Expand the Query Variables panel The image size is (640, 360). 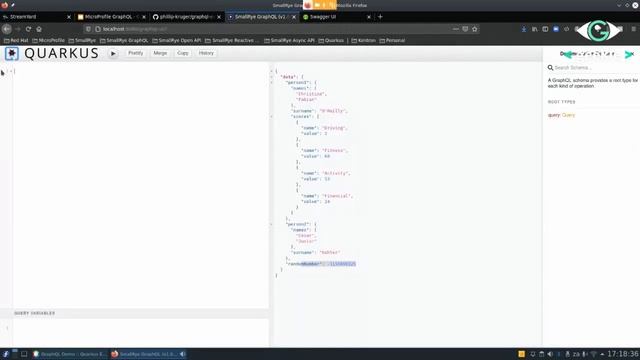pos(135,313)
